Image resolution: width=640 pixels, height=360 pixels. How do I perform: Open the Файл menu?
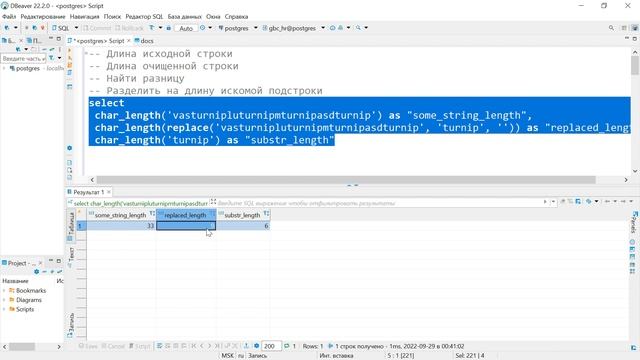click(9, 17)
